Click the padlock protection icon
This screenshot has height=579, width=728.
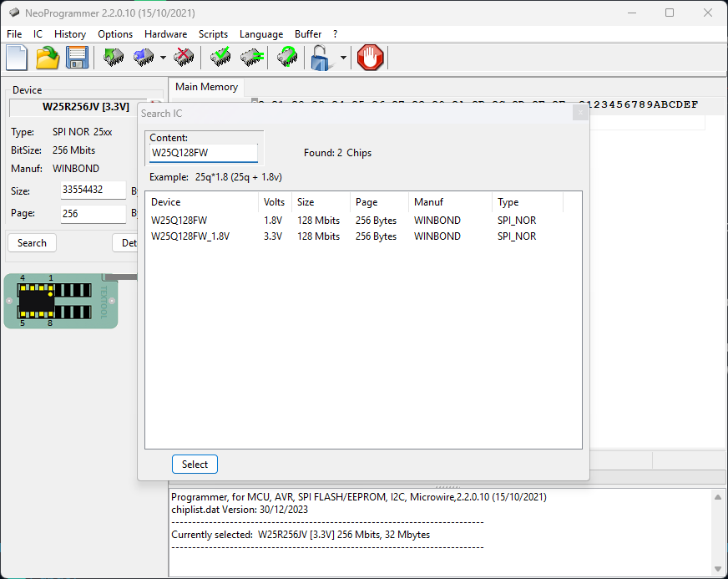click(x=321, y=58)
